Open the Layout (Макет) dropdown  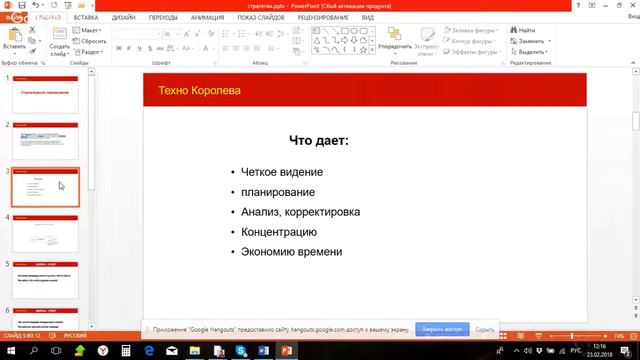click(x=87, y=30)
